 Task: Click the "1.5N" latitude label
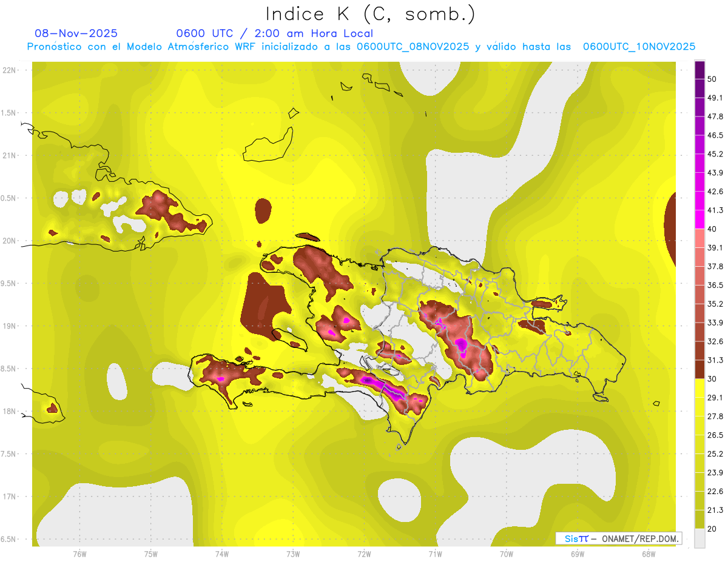pyautogui.click(x=9, y=113)
